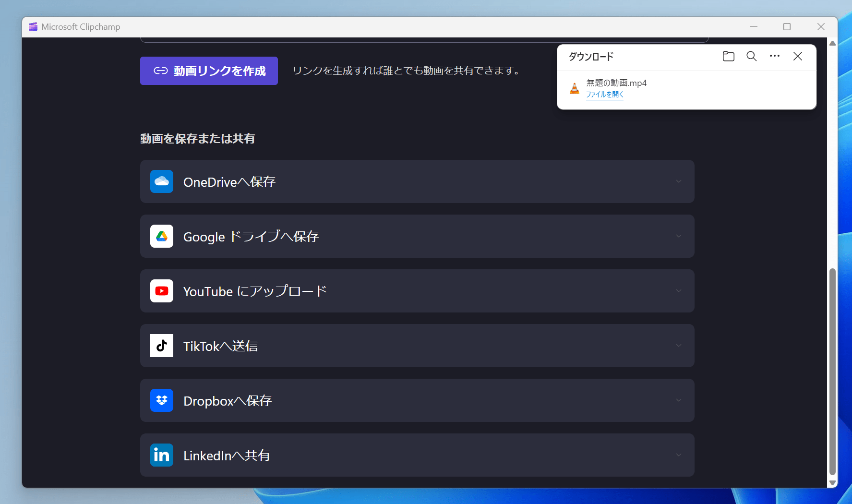Open downloads folder icon in popup
Image resolution: width=852 pixels, height=504 pixels.
point(729,56)
